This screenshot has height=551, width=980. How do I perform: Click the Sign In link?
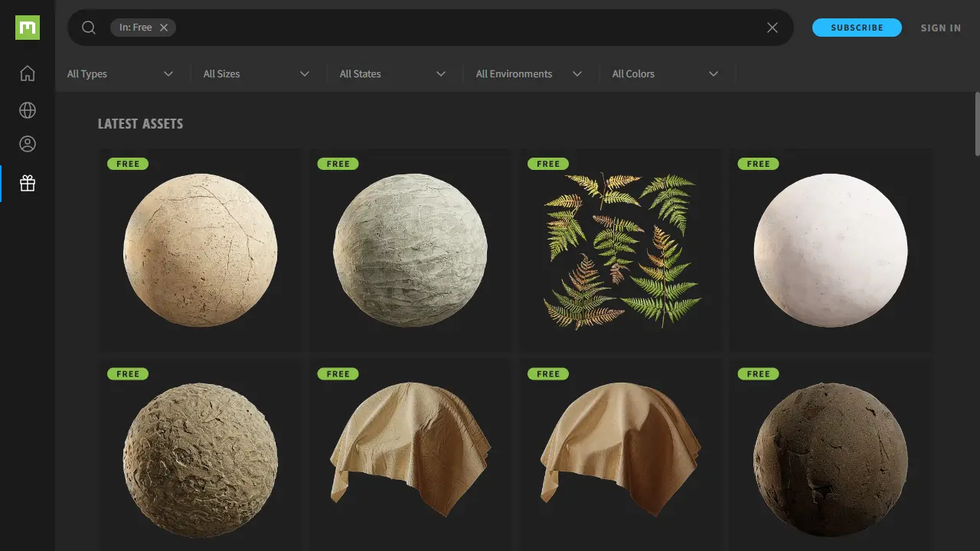940,28
